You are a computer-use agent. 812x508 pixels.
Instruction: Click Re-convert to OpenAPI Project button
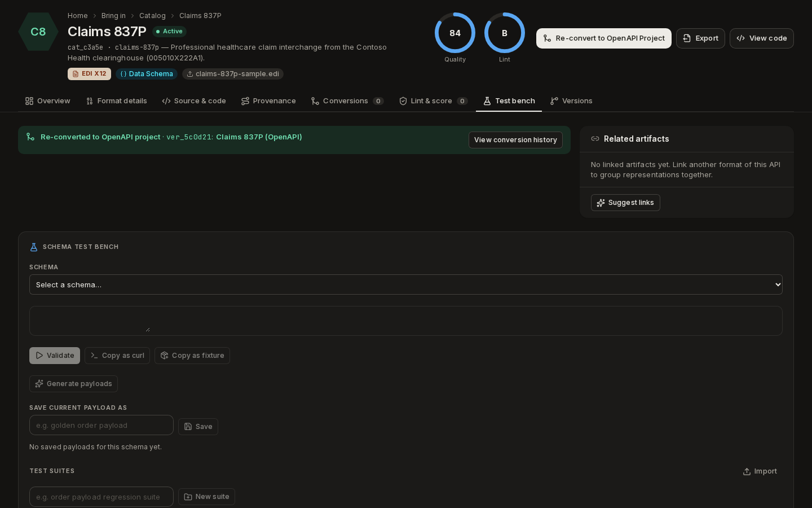click(x=604, y=38)
